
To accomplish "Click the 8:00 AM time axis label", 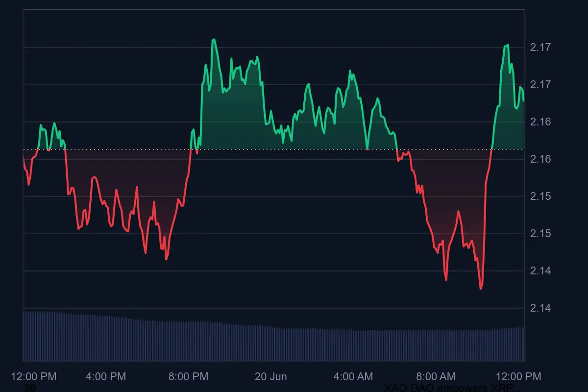I will point(435,376).
